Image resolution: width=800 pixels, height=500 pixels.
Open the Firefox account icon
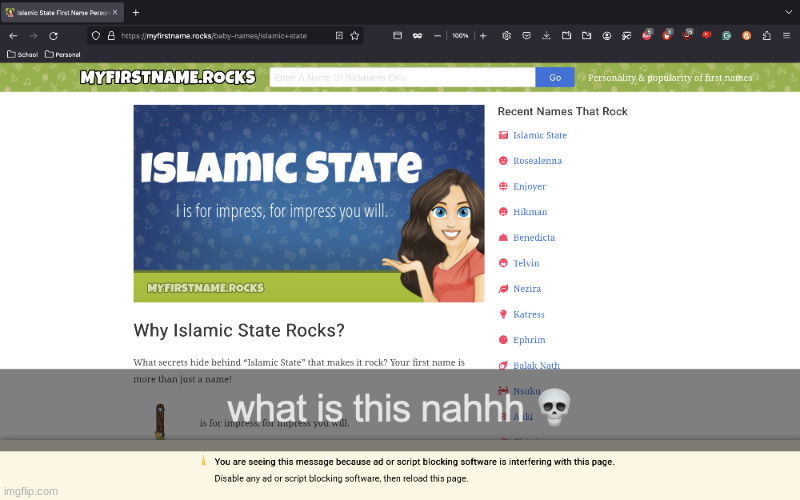607,35
